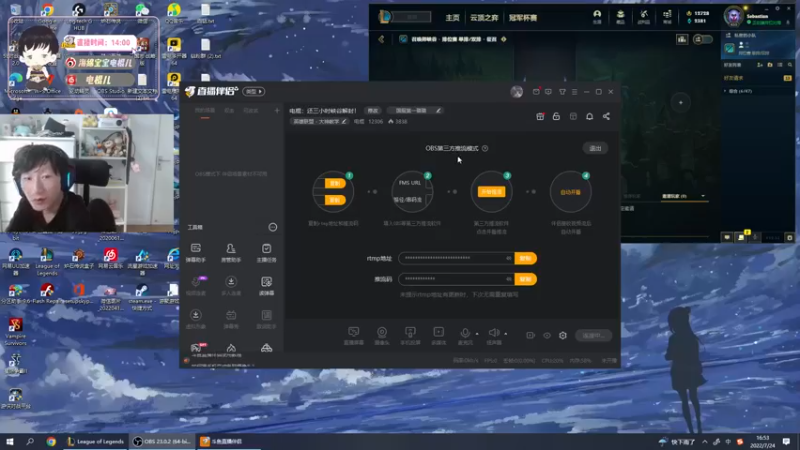800x450 pixels.
Task: Edit the game category tag with pencil
Action: pyautogui.click(x=344, y=121)
